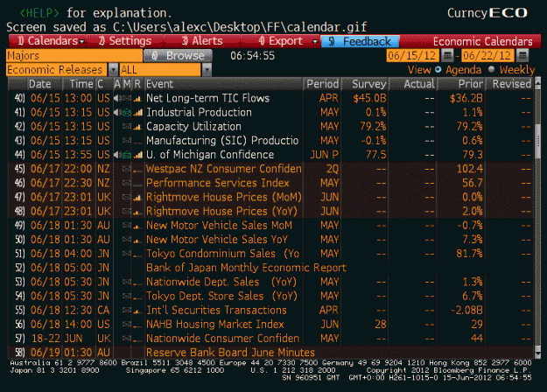Viewport: 547px width, 392px height.
Task: Click envelope icon for Int'l Securities Transactions
Action: [x=127, y=310]
